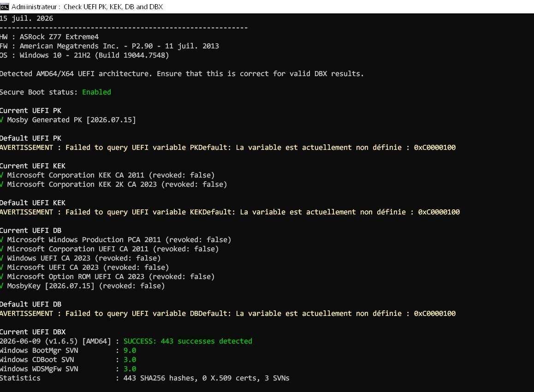Click the Statistics 443 SHA256 hashes line
Screen dimensions: 534x392
tap(145, 378)
